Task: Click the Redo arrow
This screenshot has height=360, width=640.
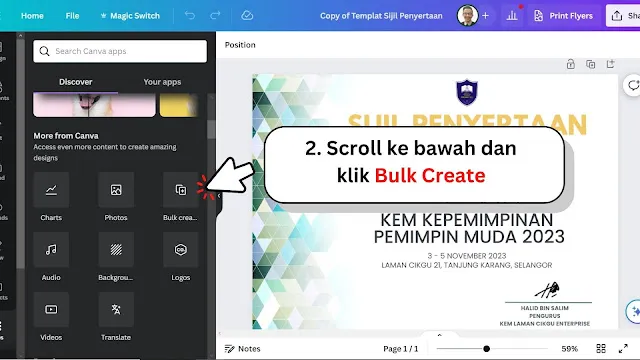Action: (215, 16)
